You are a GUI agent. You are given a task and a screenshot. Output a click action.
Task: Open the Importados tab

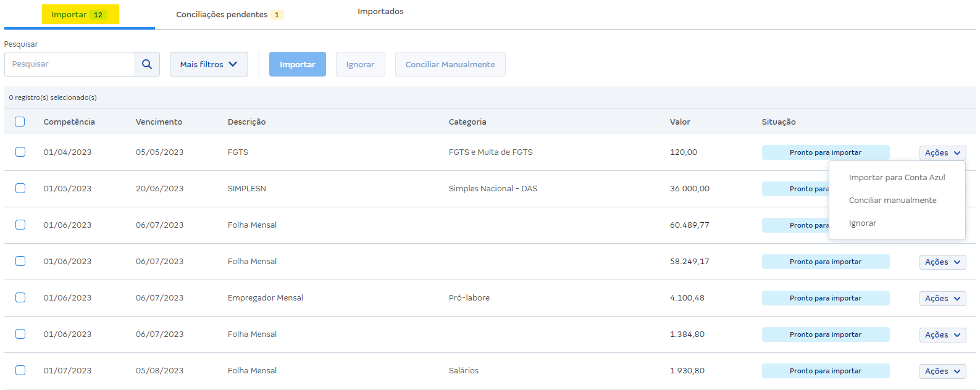click(x=380, y=12)
